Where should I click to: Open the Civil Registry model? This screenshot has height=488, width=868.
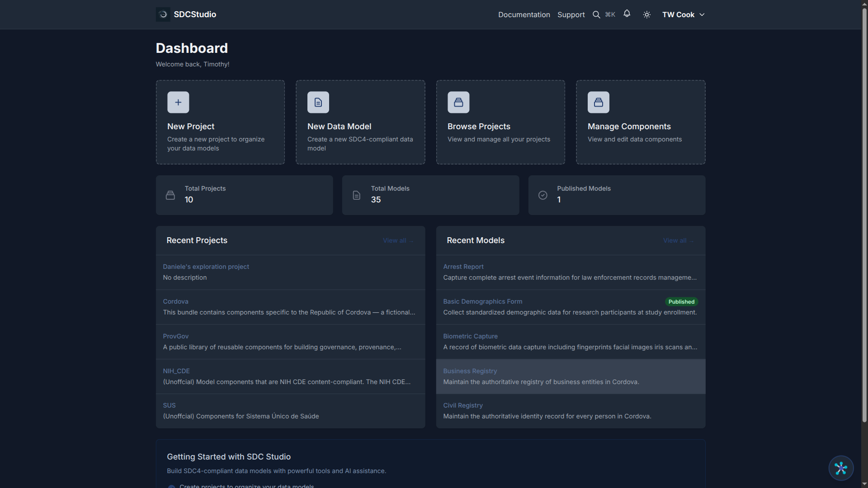coord(462,405)
